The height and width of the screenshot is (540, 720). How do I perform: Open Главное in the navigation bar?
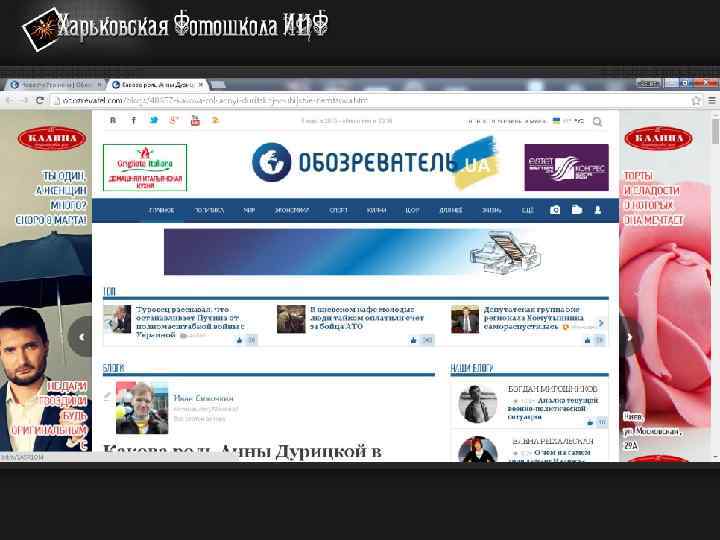pyautogui.click(x=162, y=210)
